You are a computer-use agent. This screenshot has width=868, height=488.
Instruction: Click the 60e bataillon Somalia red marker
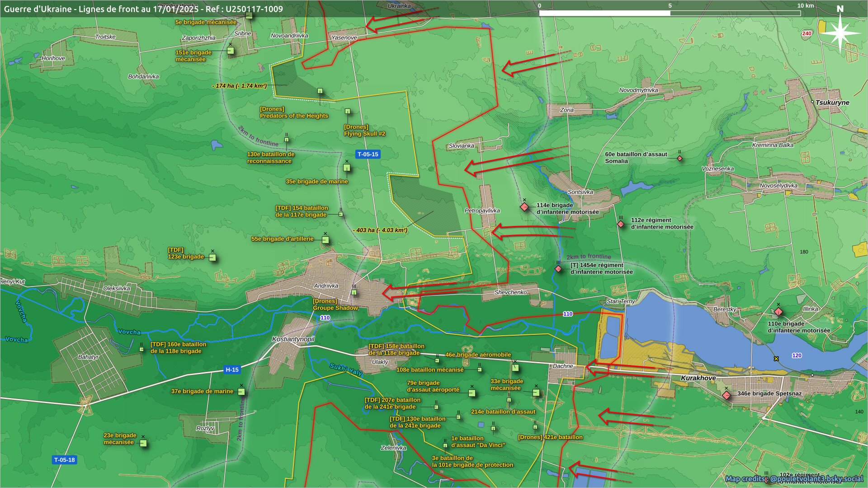coord(679,158)
